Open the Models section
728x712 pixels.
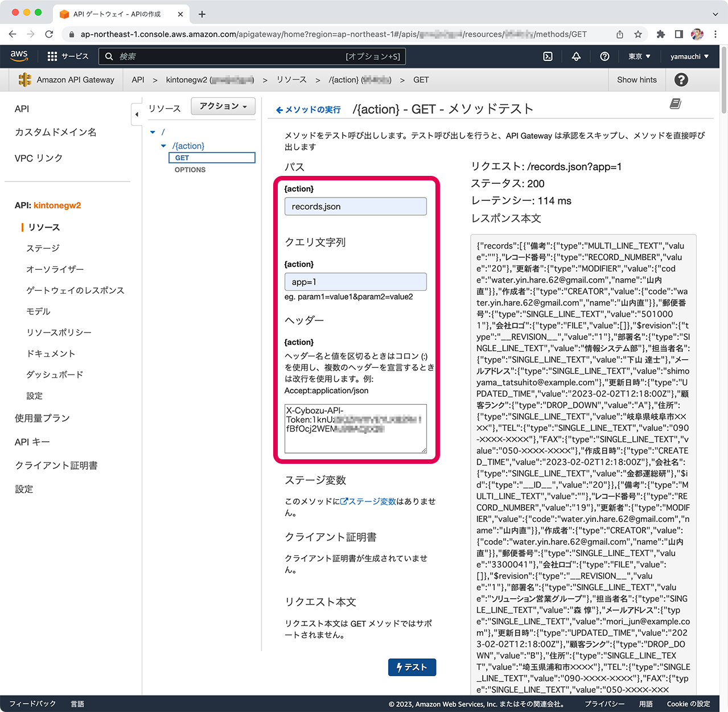(38, 311)
